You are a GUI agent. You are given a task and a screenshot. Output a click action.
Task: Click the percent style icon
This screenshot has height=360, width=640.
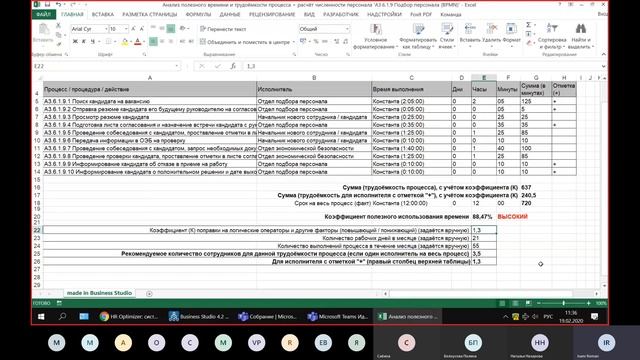pos(316,41)
